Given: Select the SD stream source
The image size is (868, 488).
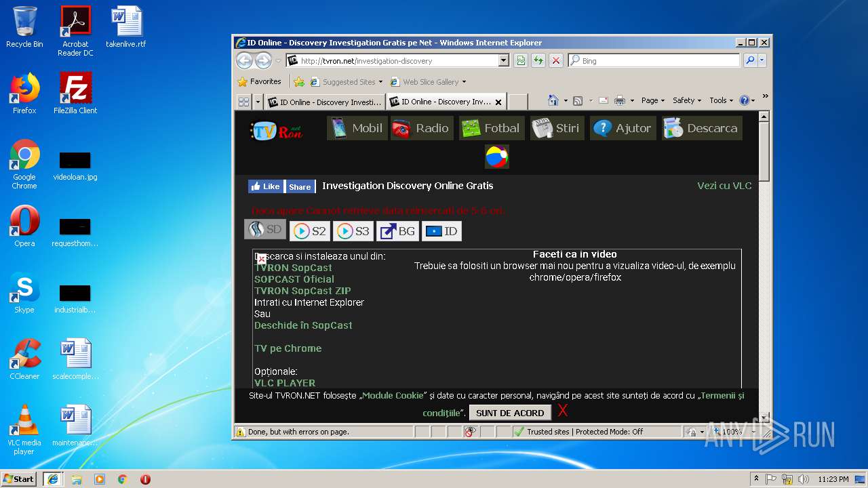Looking at the screenshot, I should tap(265, 230).
